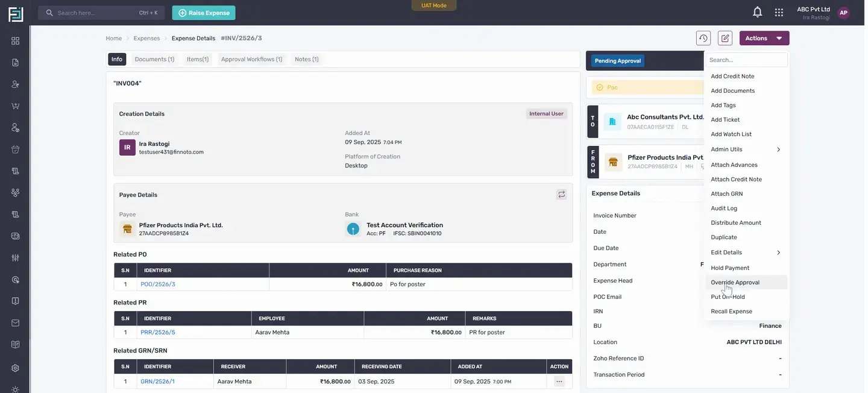Click the Pending Approval status badge

pyautogui.click(x=618, y=61)
